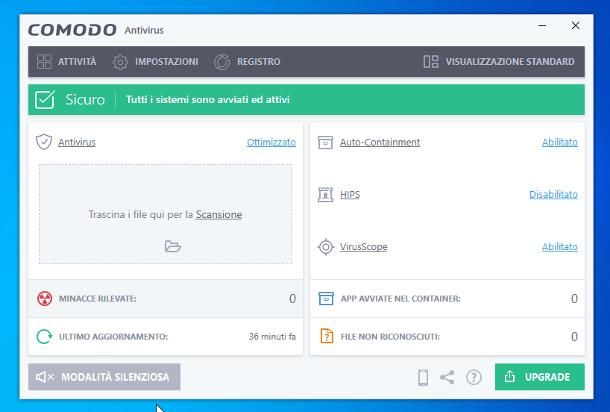
Task: Enable Modalità Silenziosa
Action: coord(104,377)
